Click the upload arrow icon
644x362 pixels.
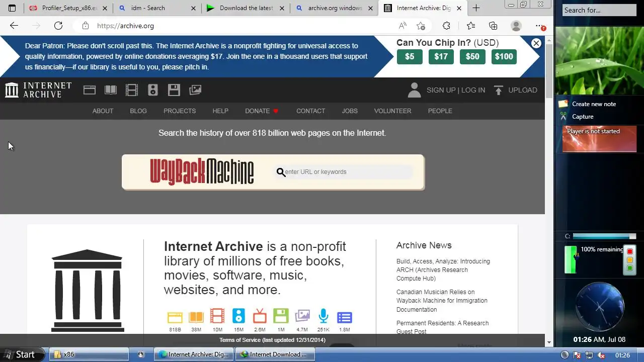pyautogui.click(x=499, y=90)
